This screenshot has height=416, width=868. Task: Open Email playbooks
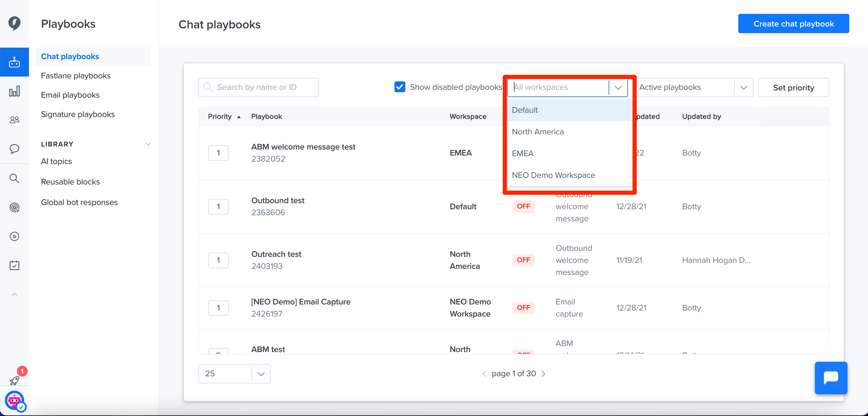70,95
